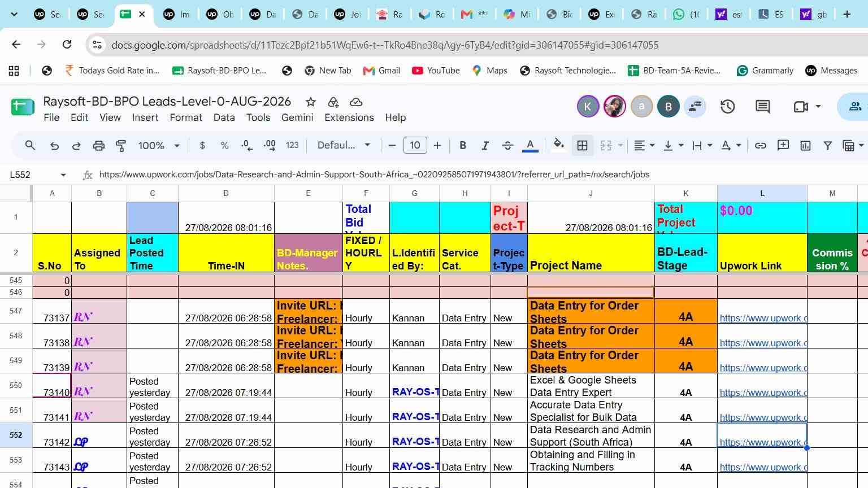The width and height of the screenshot is (868, 488).
Task: Click the print icon
Action: [x=99, y=146]
